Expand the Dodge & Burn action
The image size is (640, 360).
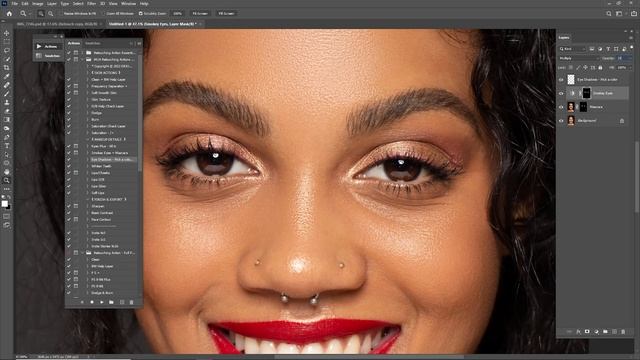point(88,293)
